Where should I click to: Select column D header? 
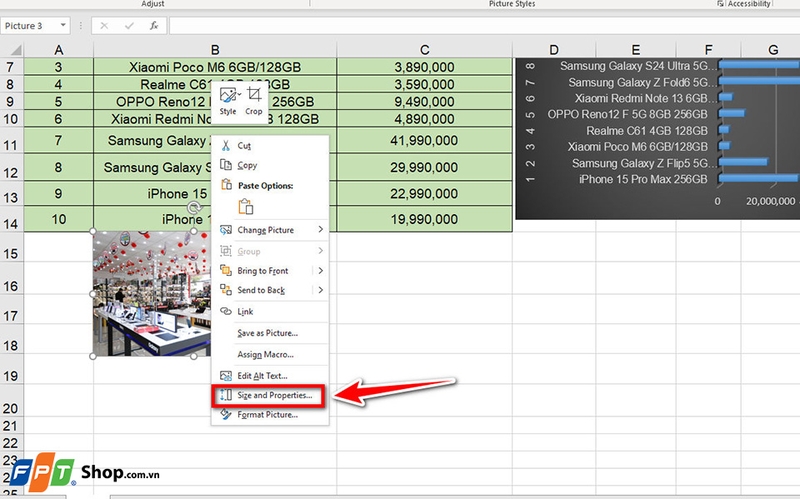pos(554,49)
